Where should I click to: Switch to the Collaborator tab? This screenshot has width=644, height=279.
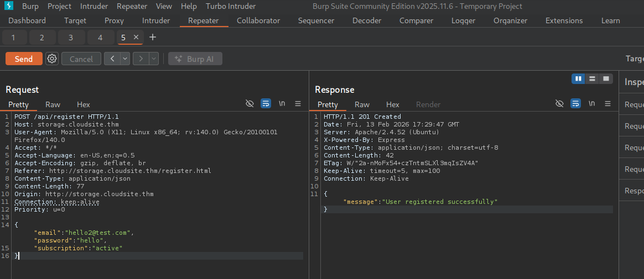click(x=258, y=20)
